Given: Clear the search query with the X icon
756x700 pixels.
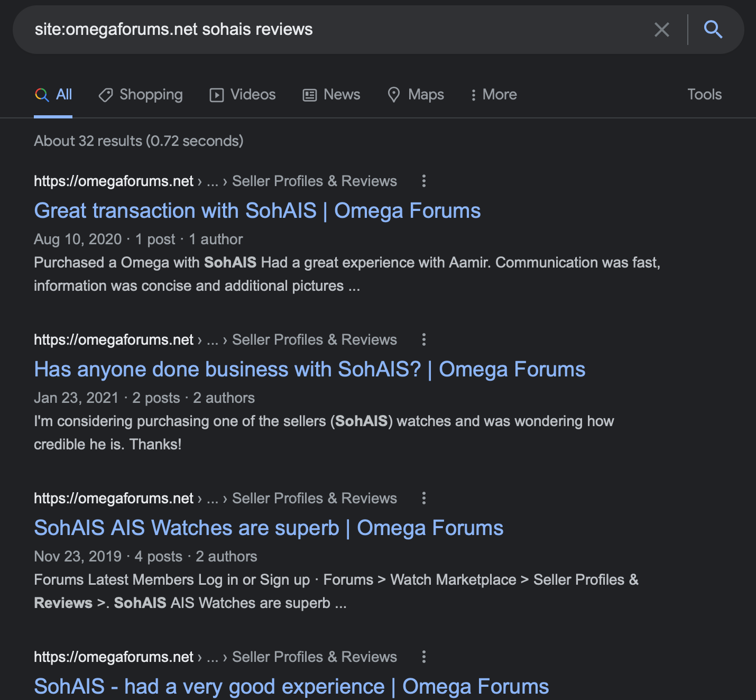Looking at the screenshot, I should pos(661,30).
